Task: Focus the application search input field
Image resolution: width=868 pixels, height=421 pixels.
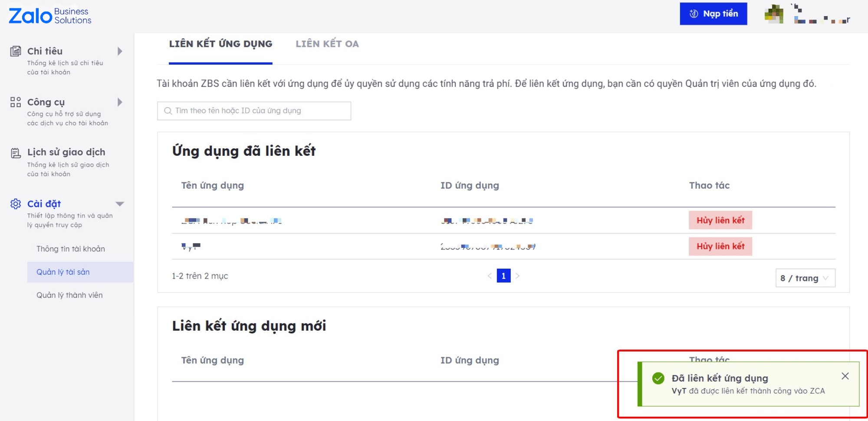Action: (254, 111)
